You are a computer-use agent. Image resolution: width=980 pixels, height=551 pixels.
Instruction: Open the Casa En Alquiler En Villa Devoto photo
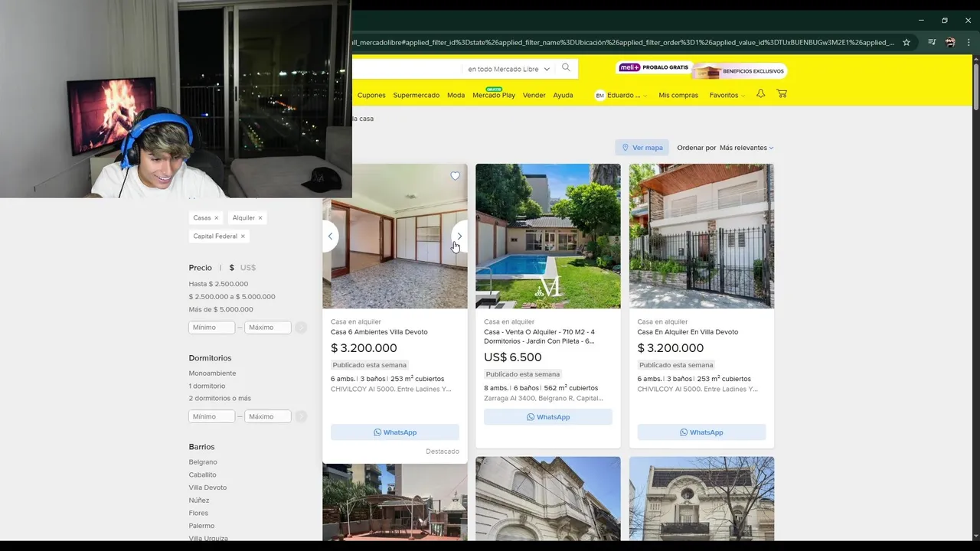point(701,236)
